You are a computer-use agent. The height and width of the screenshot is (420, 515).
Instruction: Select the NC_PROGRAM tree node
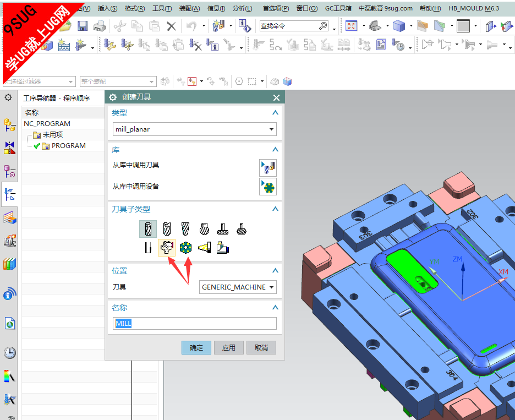tap(47, 123)
